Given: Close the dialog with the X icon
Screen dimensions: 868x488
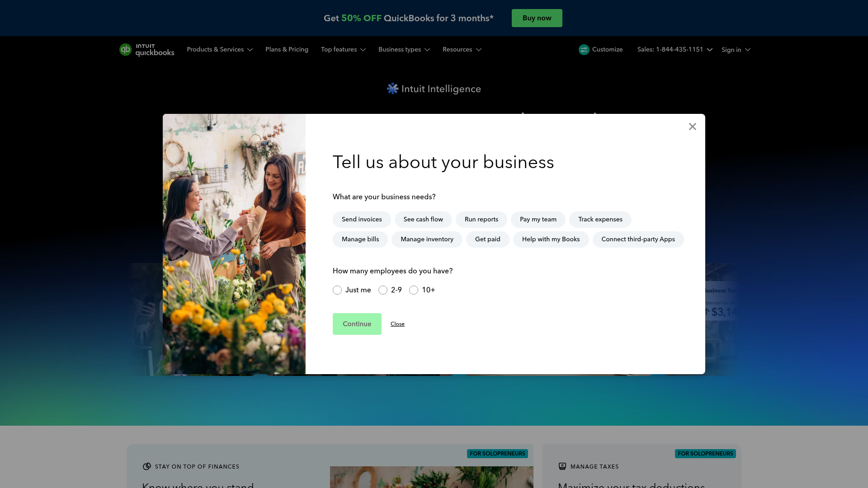Looking at the screenshot, I should coord(692,127).
